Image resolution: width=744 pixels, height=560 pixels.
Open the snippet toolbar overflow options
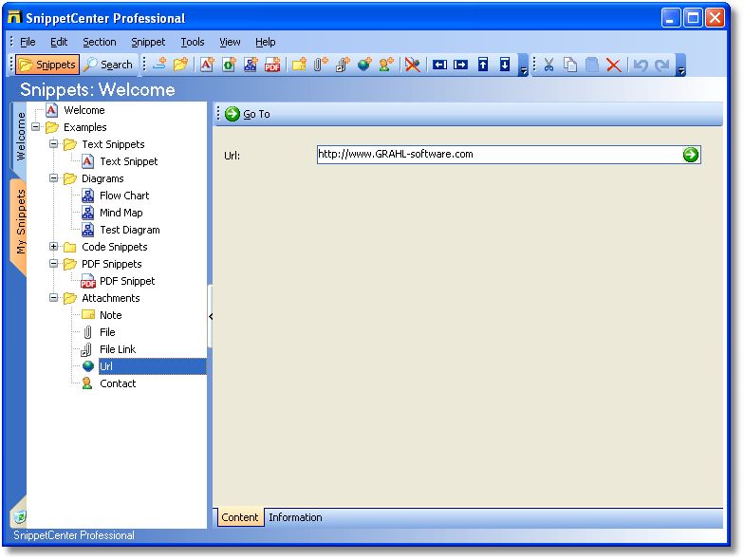(524, 65)
